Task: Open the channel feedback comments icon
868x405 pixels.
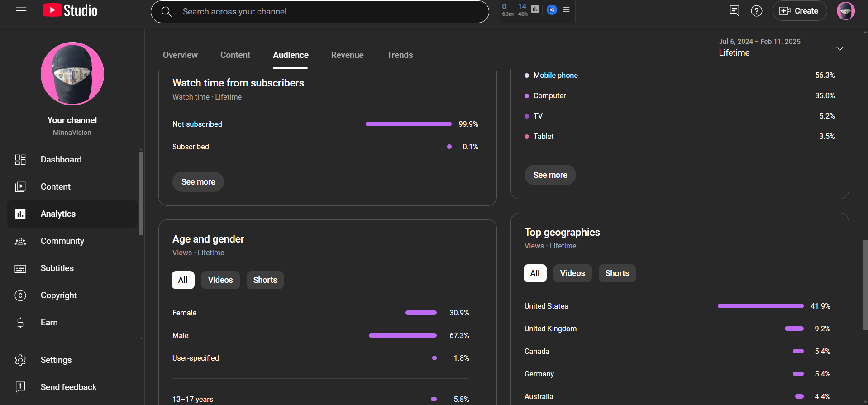Action: [734, 11]
